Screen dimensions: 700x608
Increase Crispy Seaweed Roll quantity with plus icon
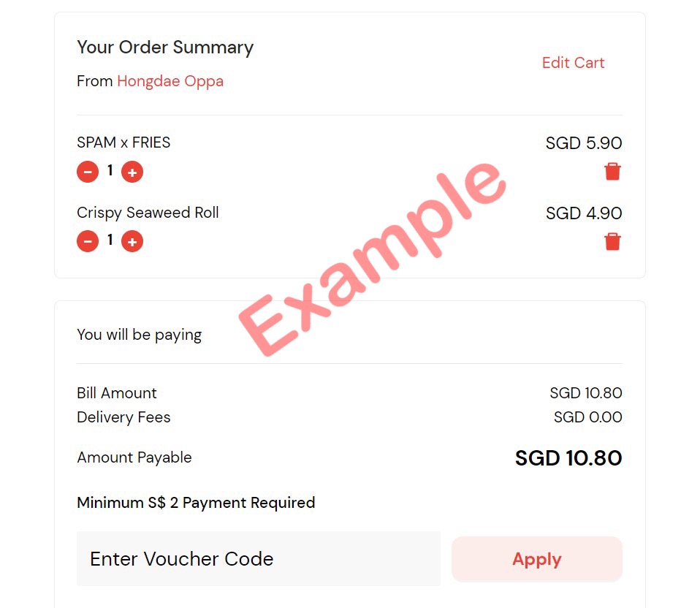[x=132, y=241]
